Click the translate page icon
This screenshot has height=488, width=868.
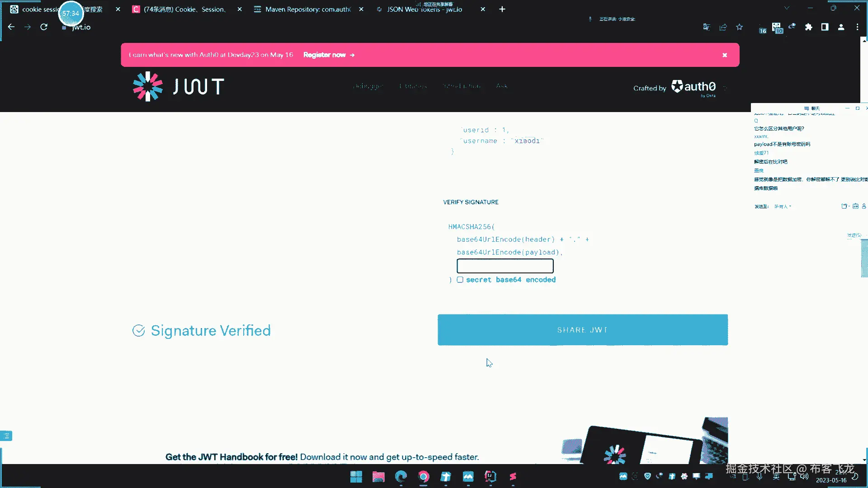coord(707,27)
